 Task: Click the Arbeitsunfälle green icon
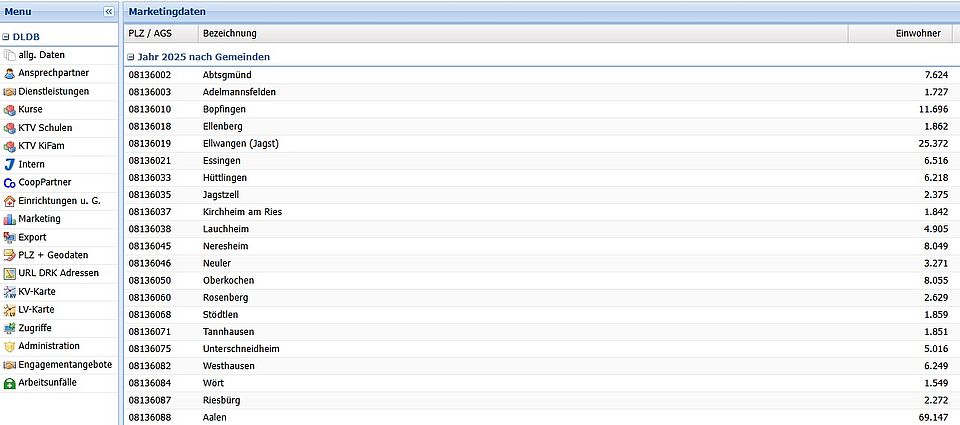point(10,383)
